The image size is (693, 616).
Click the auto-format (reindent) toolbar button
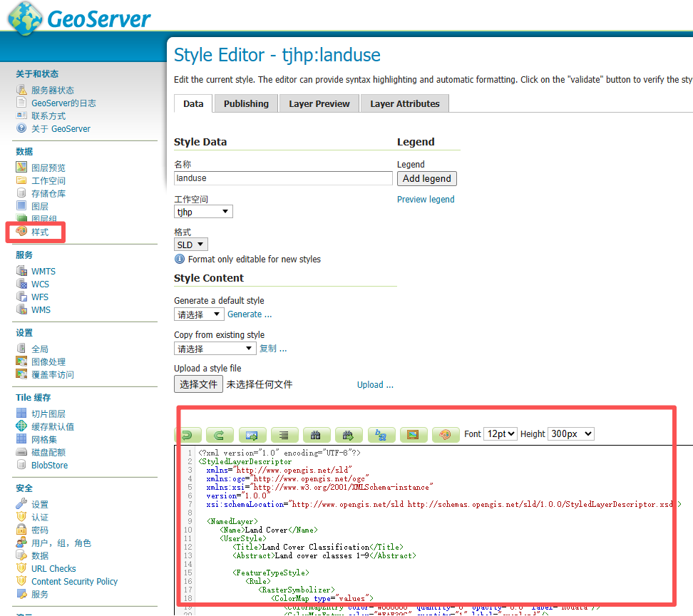coord(284,436)
